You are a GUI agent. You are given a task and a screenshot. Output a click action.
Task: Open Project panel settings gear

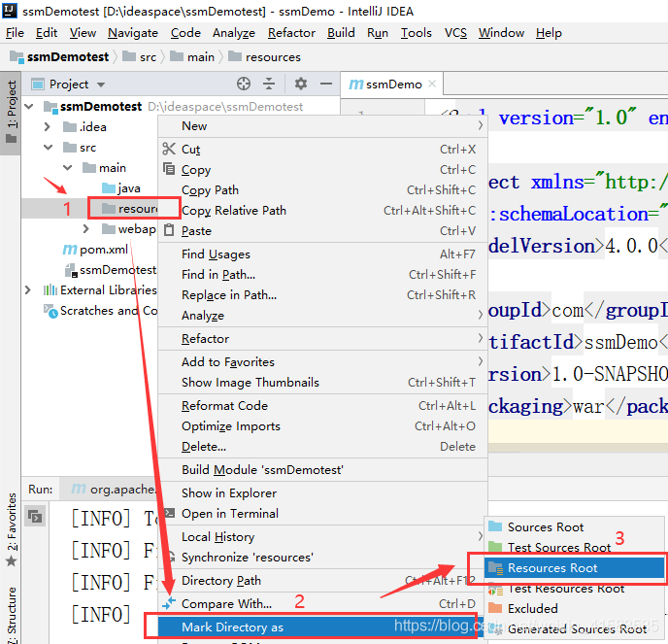tap(301, 84)
